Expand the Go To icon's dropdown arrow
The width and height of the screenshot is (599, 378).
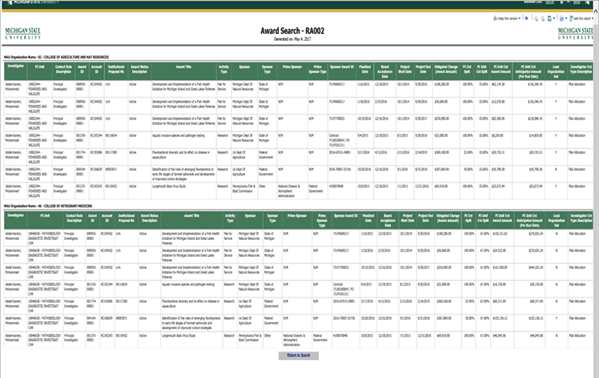point(554,18)
